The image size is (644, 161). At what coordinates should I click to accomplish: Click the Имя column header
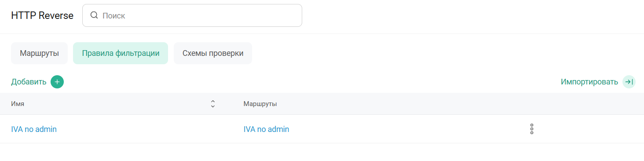click(x=18, y=104)
